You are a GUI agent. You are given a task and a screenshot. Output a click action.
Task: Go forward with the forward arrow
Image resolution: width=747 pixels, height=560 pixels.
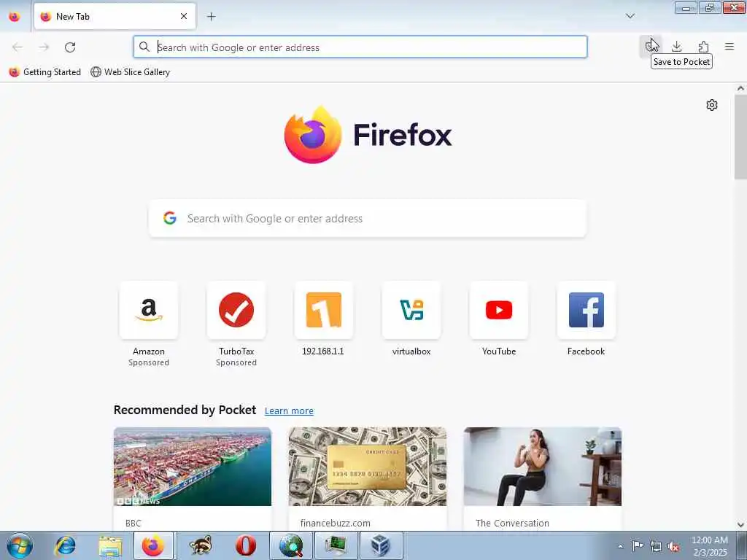pos(44,47)
